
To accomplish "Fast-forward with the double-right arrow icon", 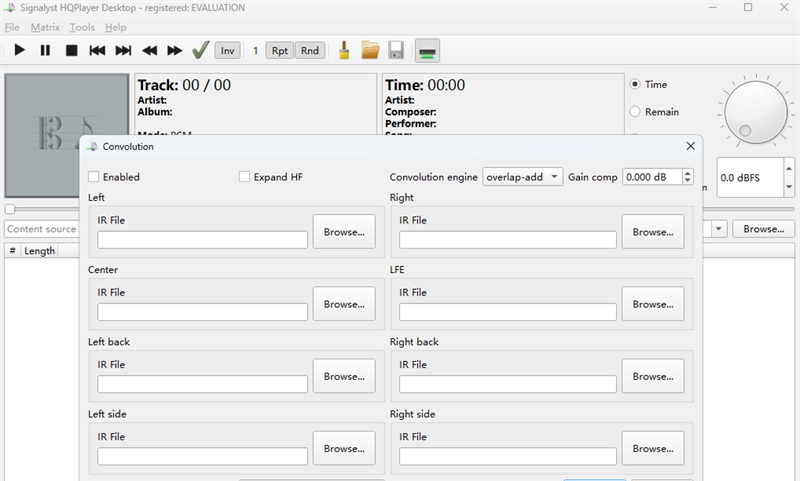I will click(x=174, y=50).
